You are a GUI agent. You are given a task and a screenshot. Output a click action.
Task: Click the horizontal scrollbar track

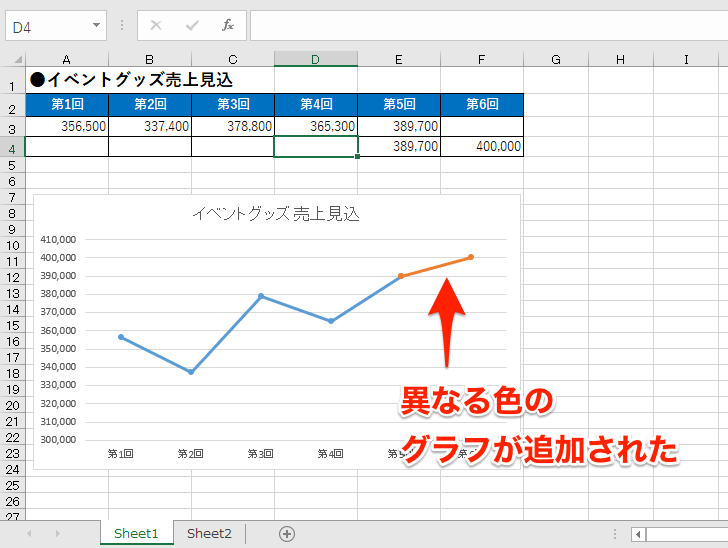coord(687,534)
